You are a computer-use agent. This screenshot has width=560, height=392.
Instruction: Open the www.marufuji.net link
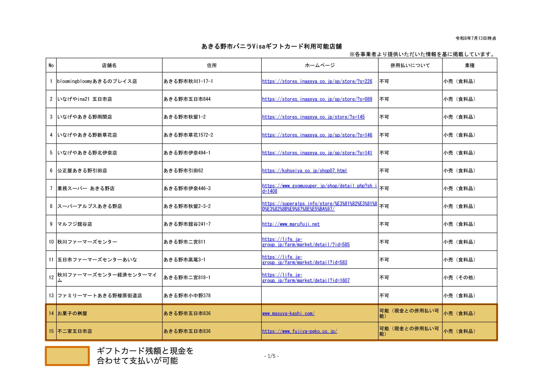291,224
